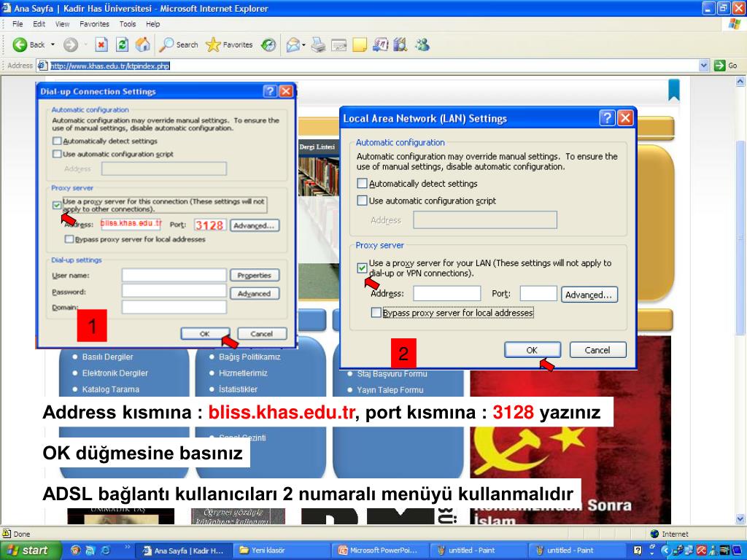Viewport: 747px width, 560px height.
Task: Click Advanced button beside Password field
Action: 255,293
